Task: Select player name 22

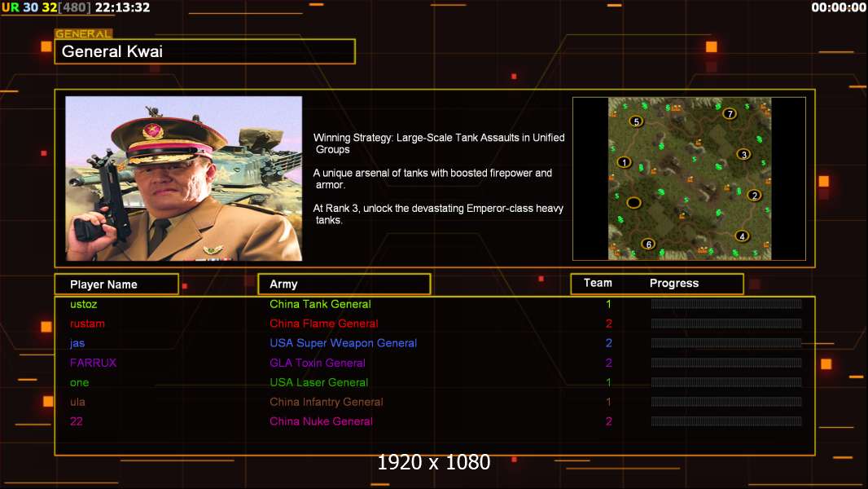Action: tap(77, 421)
